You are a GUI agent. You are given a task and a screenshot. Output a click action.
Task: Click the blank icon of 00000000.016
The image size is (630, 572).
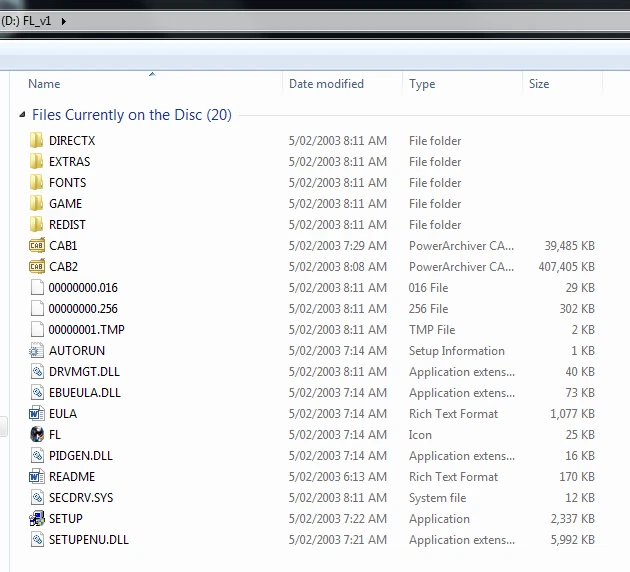[37, 288]
